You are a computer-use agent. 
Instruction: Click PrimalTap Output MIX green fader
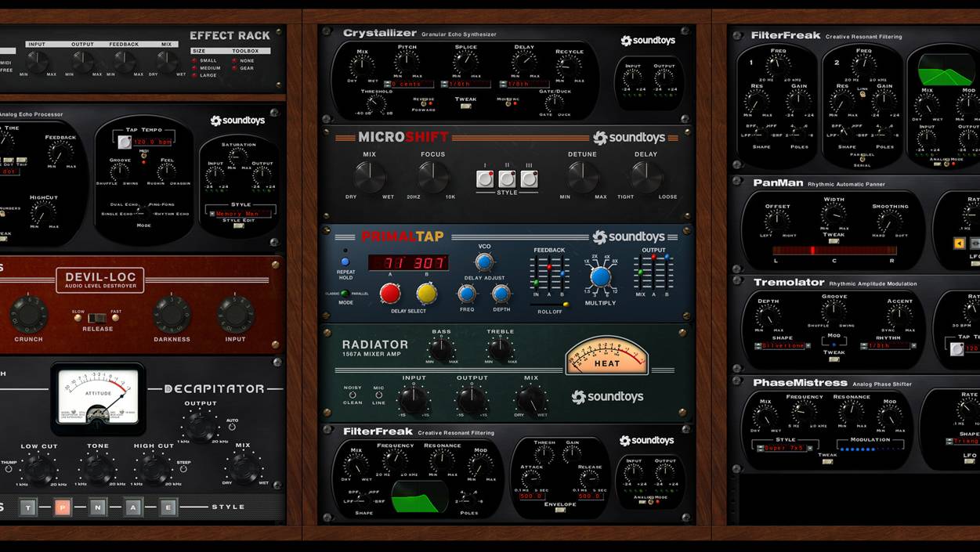tap(640, 272)
